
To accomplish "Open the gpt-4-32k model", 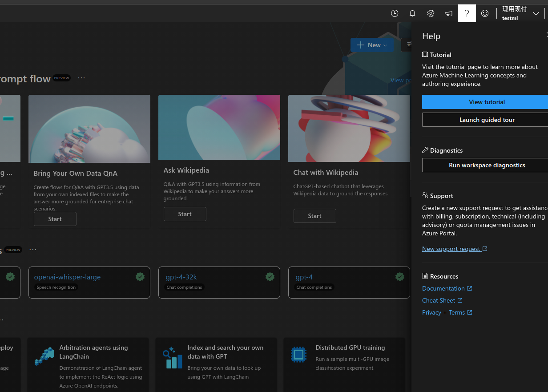I will coord(181,277).
